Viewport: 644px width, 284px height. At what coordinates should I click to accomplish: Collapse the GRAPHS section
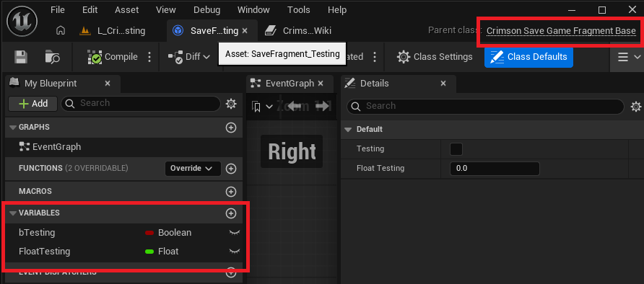pos(13,128)
